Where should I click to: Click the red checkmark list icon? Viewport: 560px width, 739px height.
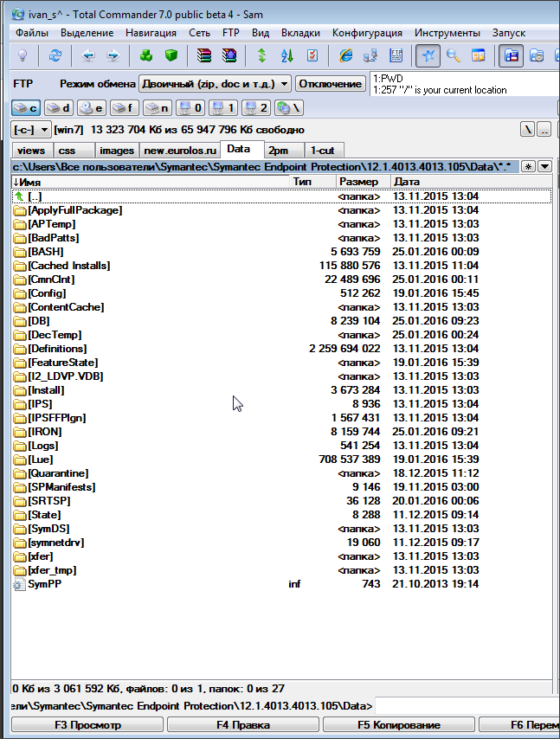tap(312, 55)
